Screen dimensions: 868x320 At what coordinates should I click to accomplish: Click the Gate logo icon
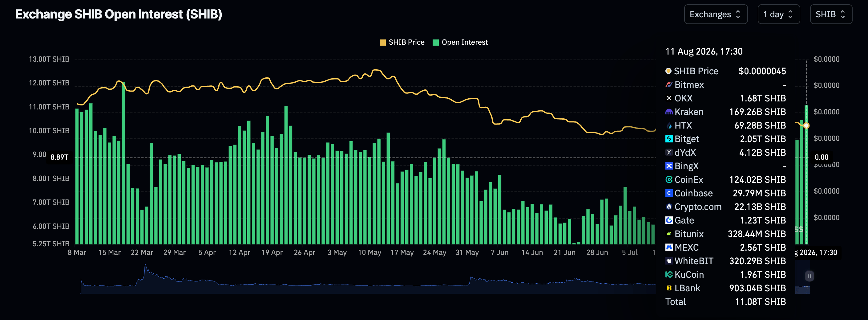[669, 220]
